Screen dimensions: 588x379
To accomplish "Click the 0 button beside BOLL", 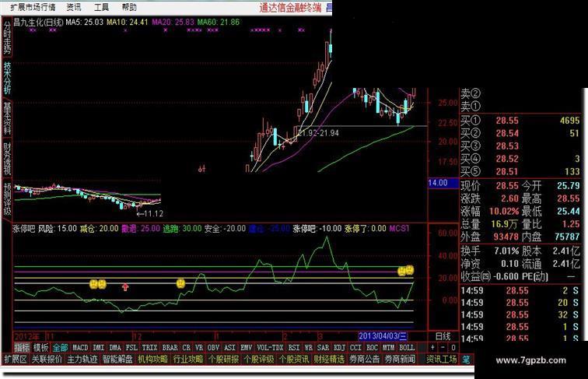I will click(x=453, y=347).
